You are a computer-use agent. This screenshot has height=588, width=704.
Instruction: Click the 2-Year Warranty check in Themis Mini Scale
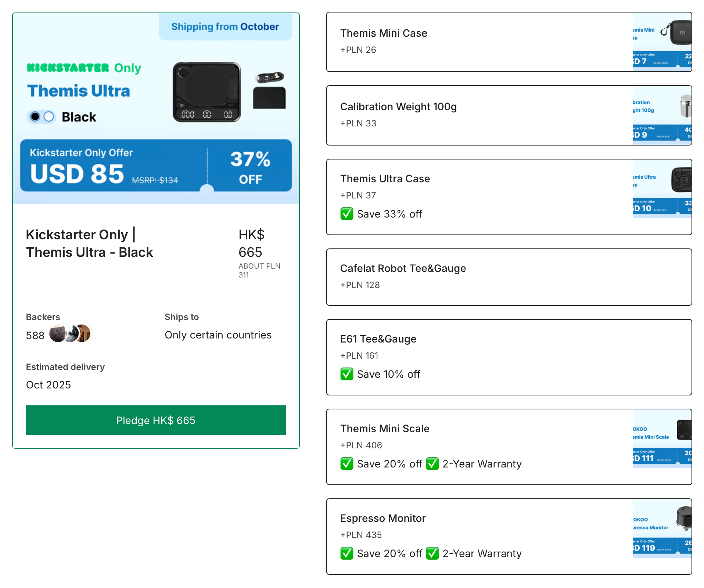[x=432, y=464]
